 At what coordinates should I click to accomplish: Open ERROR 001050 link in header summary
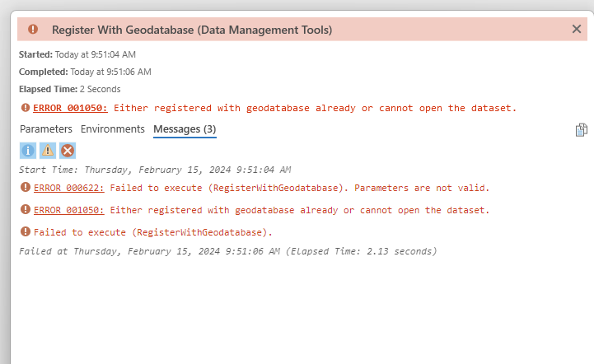pyautogui.click(x=71, y=108)
